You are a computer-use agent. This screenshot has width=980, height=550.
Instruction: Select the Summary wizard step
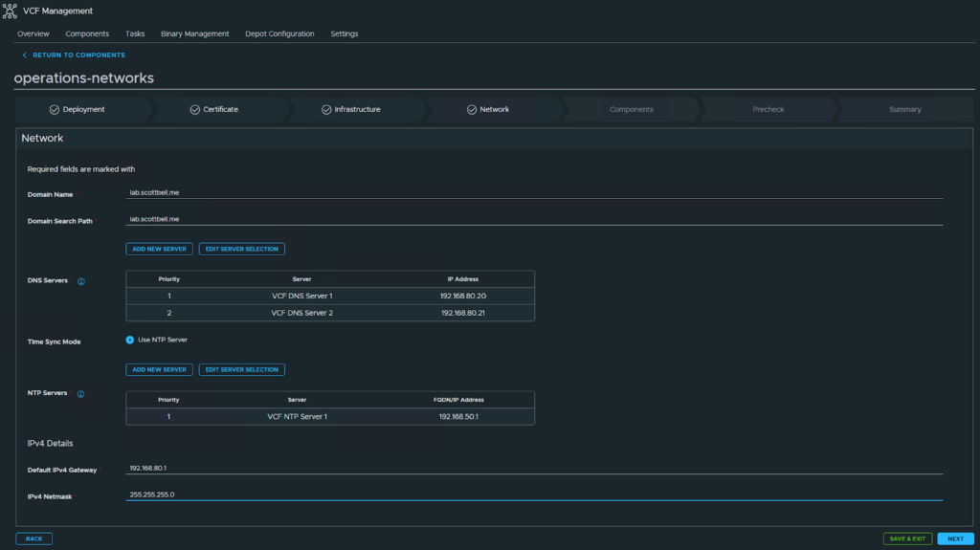coord(905,109)
